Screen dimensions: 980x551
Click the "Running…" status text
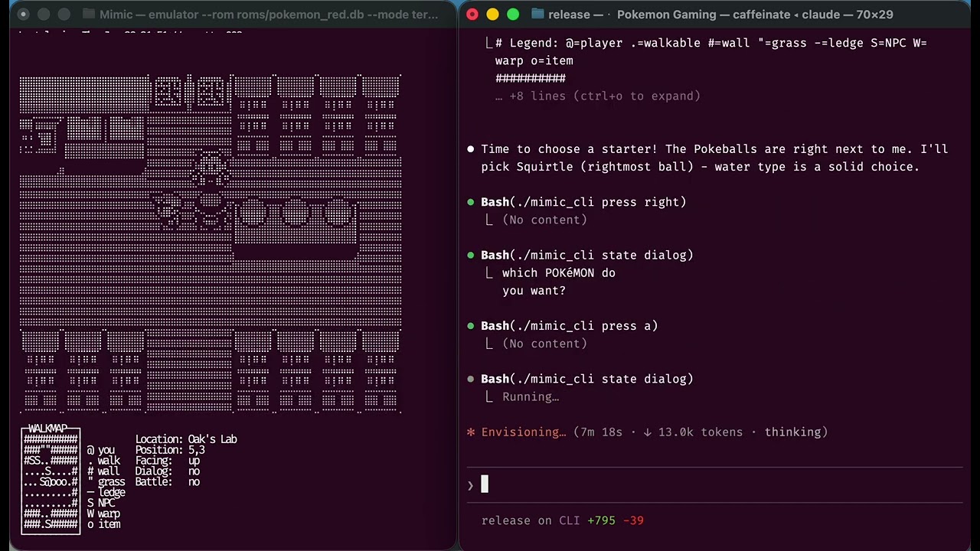[531, 396]
